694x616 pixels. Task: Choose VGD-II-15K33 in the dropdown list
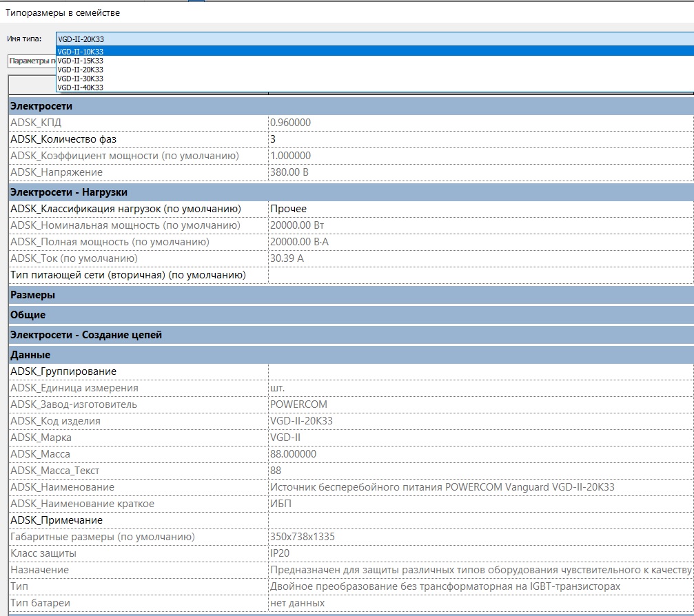coord(81,61)
